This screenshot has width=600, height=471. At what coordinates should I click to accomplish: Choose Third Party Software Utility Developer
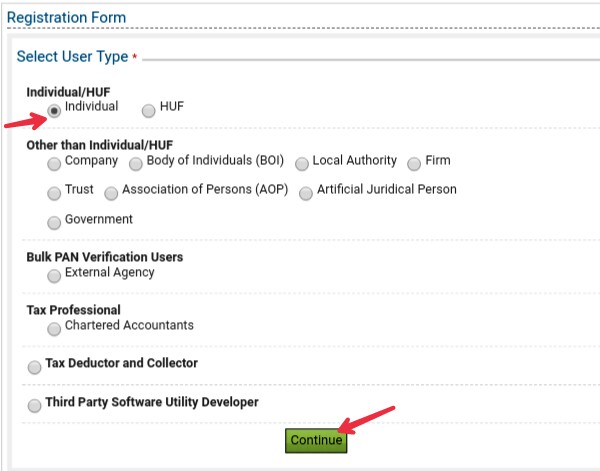pyautogui.click(x=34, y=406)
